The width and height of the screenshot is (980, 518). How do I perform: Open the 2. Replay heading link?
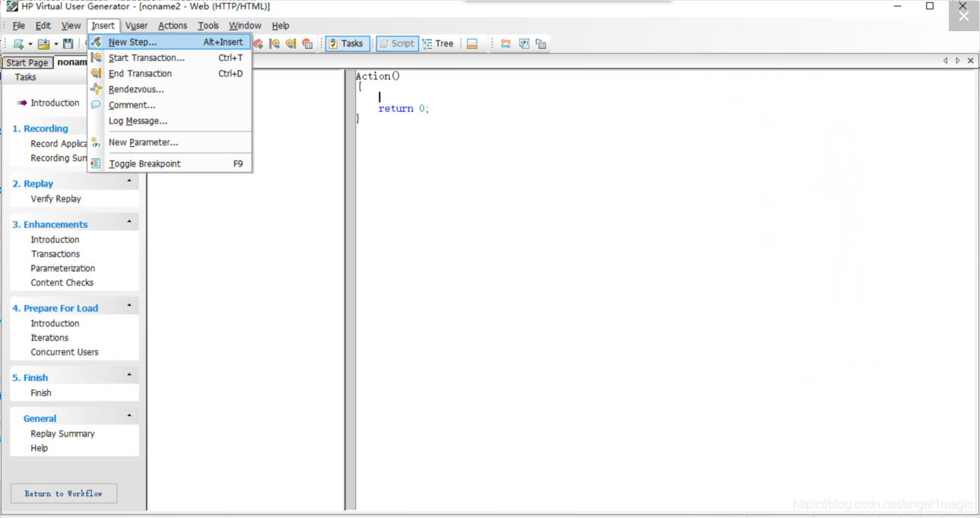pos(33,183)
